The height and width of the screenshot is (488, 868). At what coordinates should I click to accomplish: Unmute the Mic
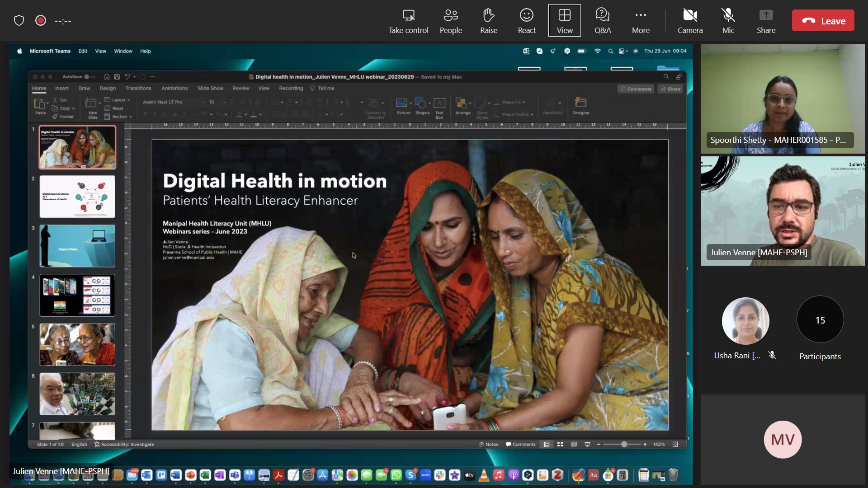728,21
